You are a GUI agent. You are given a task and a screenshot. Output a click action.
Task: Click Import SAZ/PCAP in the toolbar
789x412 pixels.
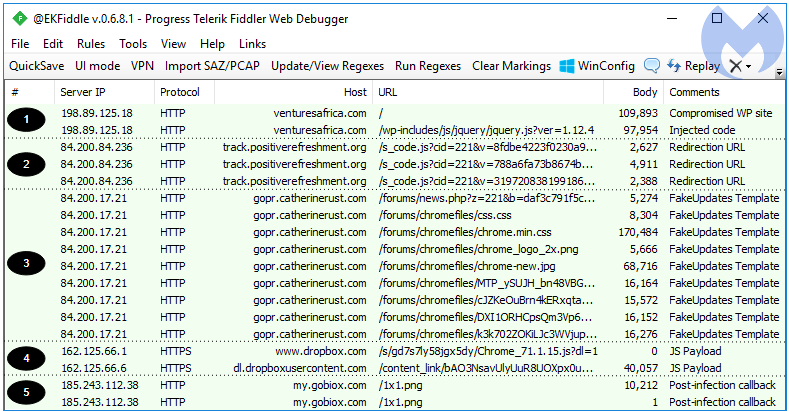(212, 66)
